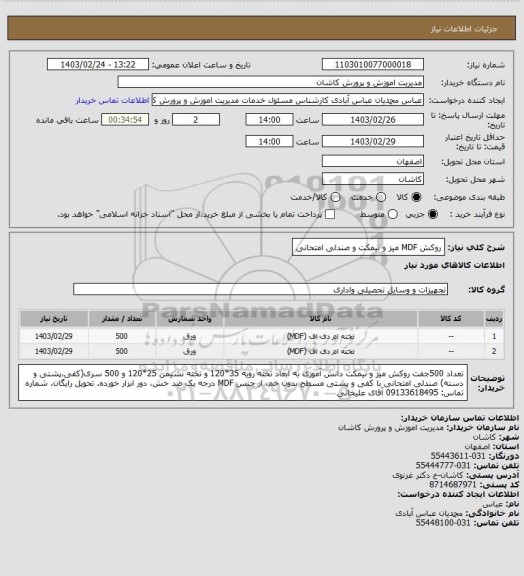Select the متوسط purchase type radio

click(393, 214)
